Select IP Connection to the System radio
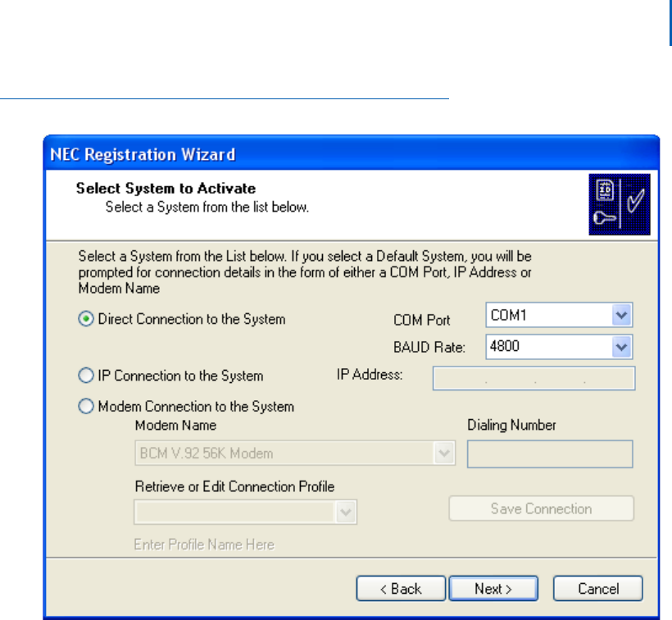This screenshot has width=672, height=620. 86,375
